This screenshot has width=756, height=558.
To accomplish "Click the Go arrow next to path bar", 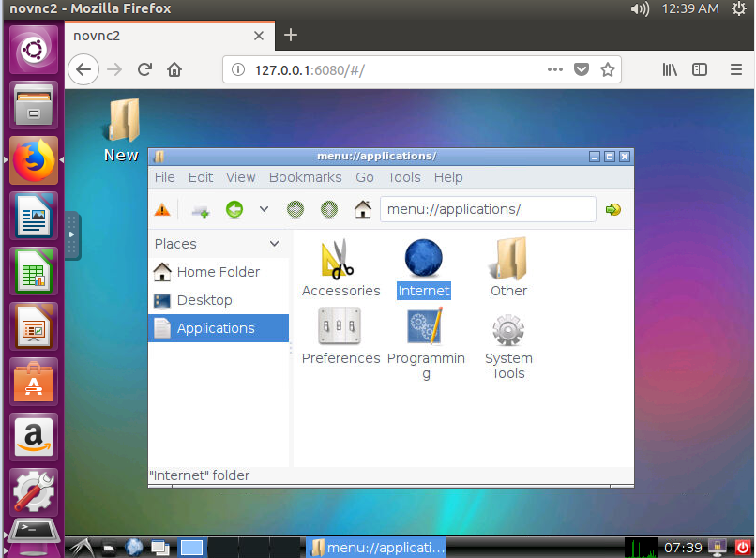I will pyautogui.click(x=612, y=209).
